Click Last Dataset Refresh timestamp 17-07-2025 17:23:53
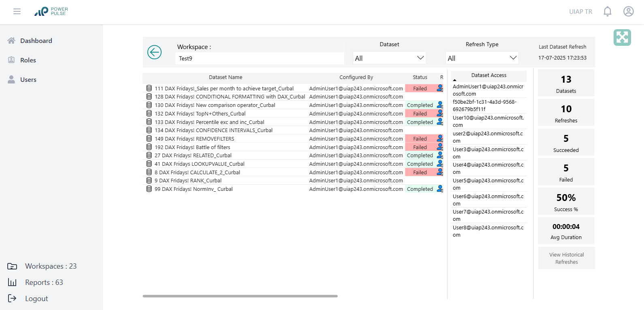Image resolution: width=644 pixels, height=310 pixels. (x=562, y=58)
